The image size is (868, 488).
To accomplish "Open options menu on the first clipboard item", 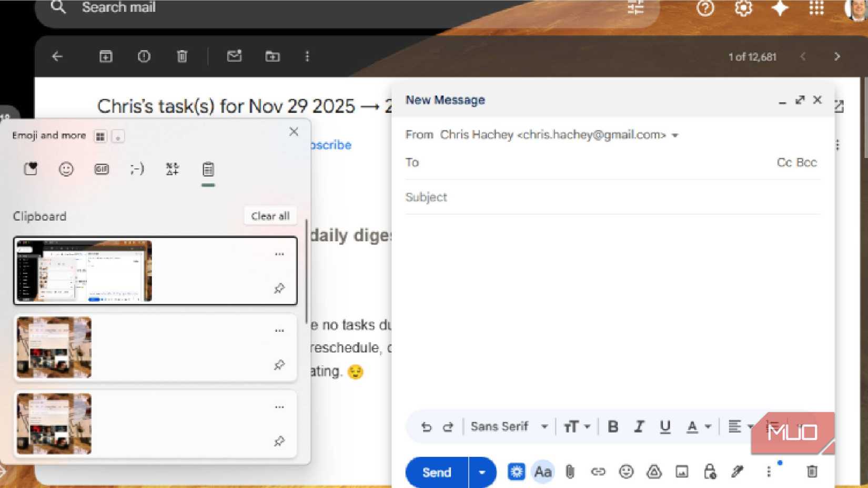I will click(x=279, y=253).
